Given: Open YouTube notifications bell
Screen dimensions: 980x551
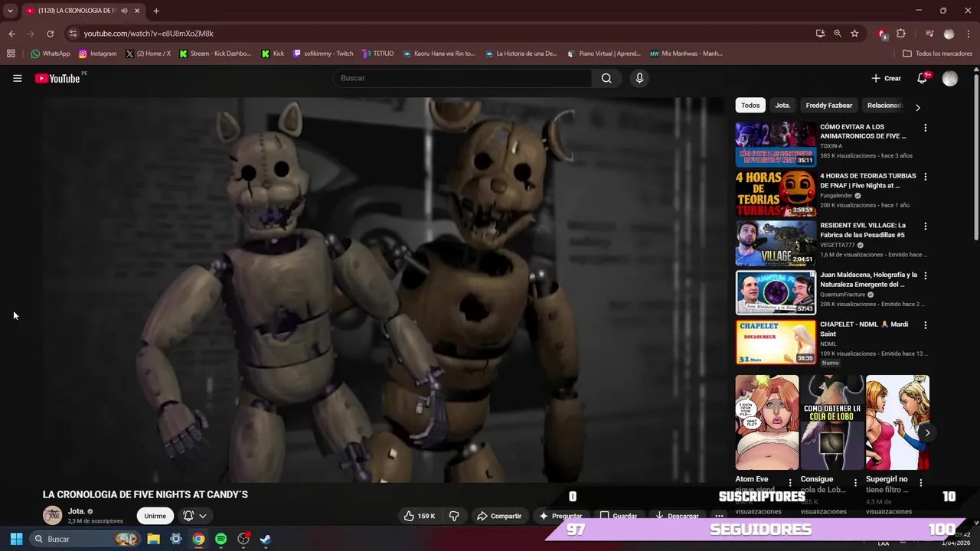Looking at the screenshot, I should click(x=923, y=78).
